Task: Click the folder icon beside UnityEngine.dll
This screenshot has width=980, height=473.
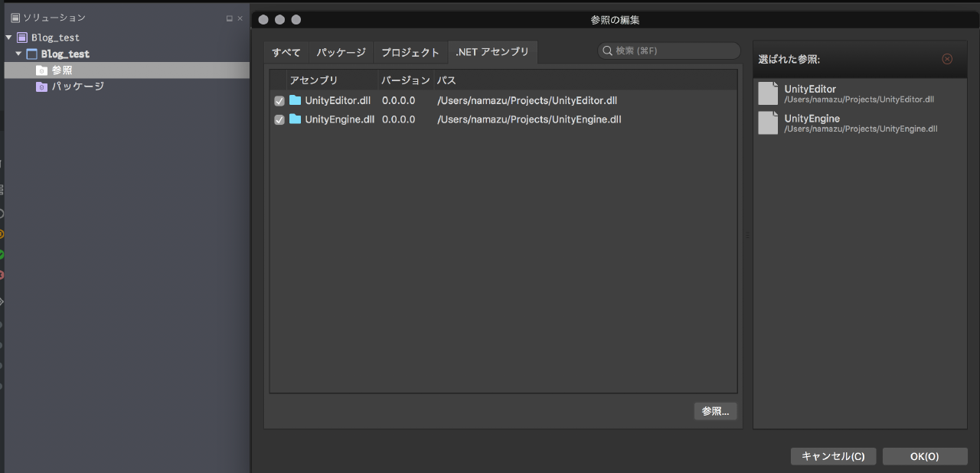Action: (296, 119)
